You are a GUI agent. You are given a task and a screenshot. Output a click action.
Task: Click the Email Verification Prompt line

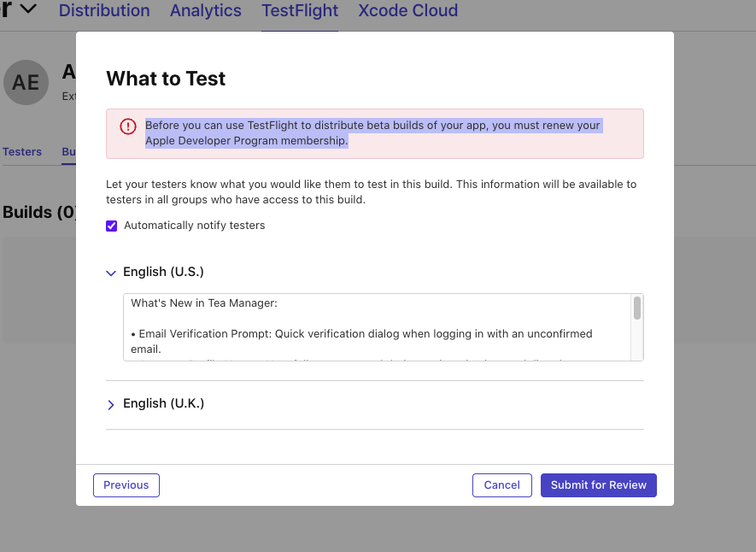click(361, 341)
